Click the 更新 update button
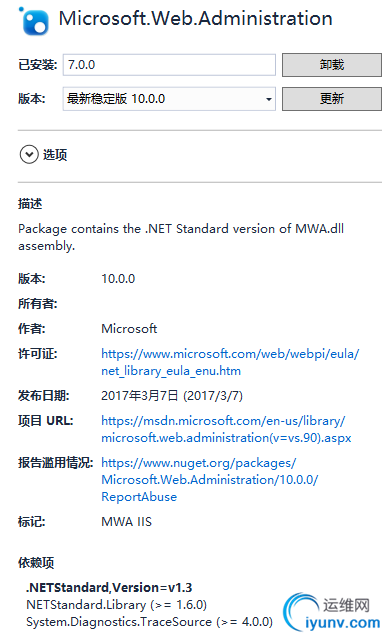Screen dimensions: 386x639 (332, 99)
